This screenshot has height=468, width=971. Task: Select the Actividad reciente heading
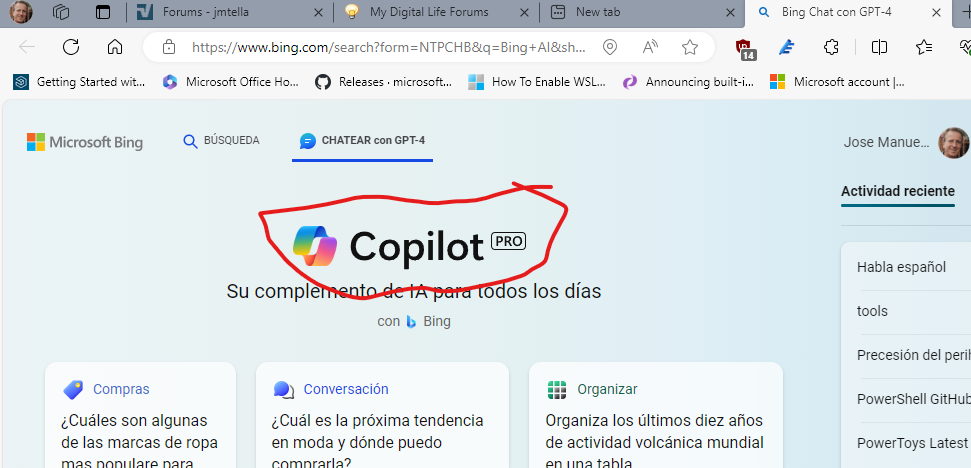click(x=897, y=191)
